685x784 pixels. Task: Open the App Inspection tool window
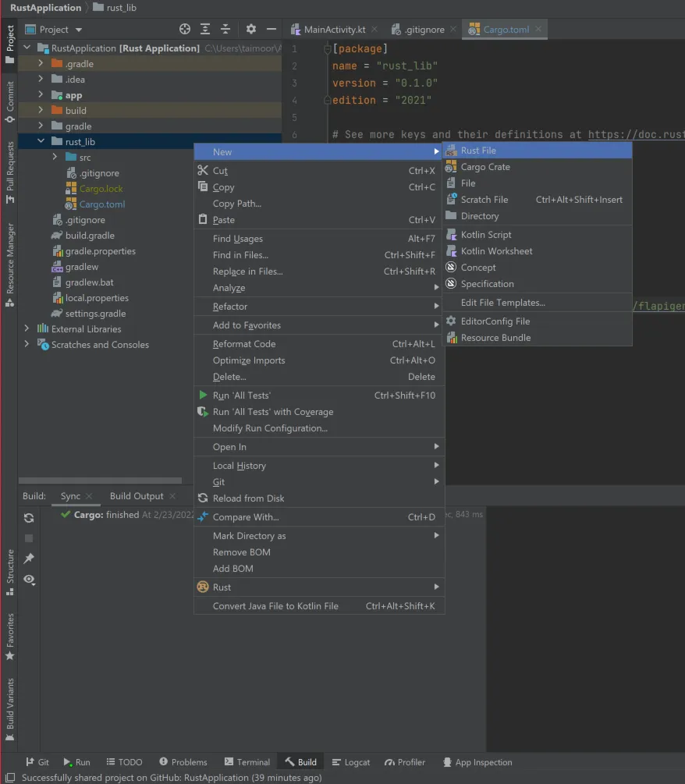[x=477, y=762]
